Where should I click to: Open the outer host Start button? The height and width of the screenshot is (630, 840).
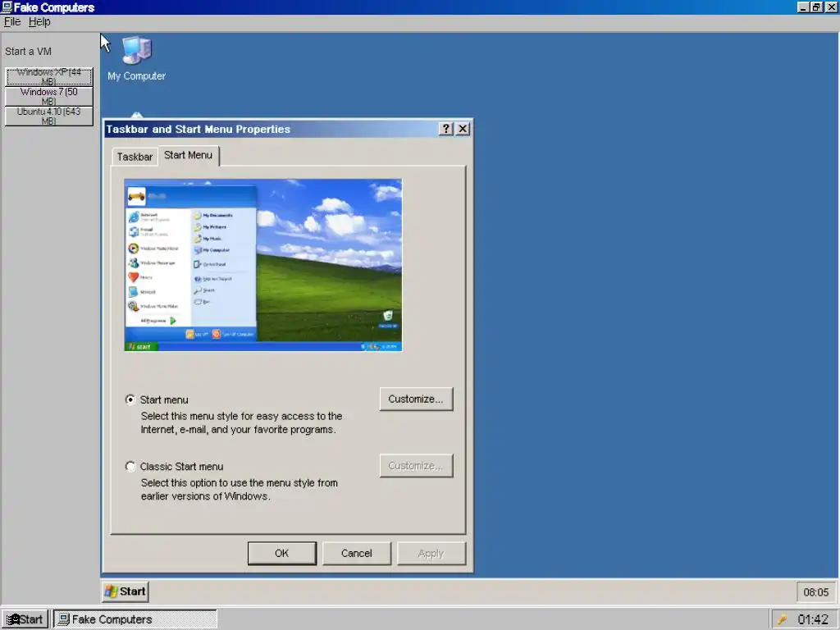point(25,619)
